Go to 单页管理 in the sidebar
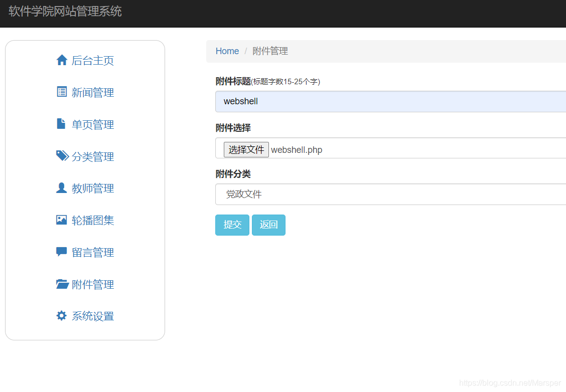Screen dimensions: 566x392 pyautogui.click(x=92, y=125)
